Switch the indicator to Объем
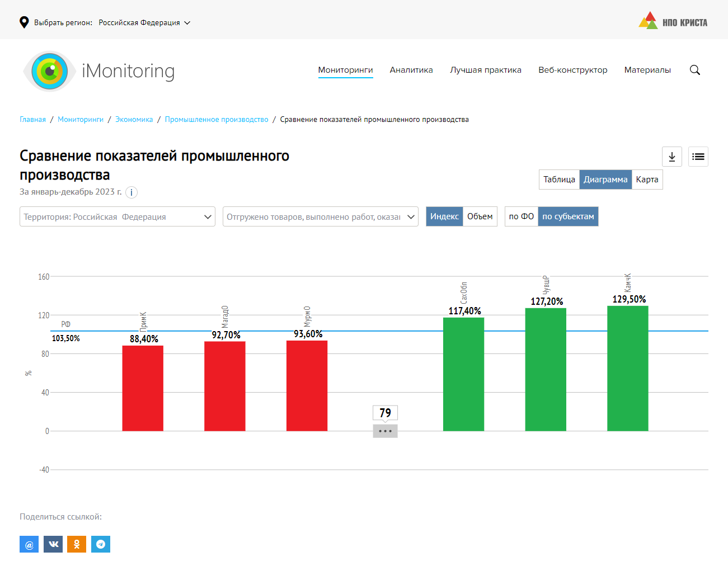This screenshot has width=728, height=566. (480, 216)
